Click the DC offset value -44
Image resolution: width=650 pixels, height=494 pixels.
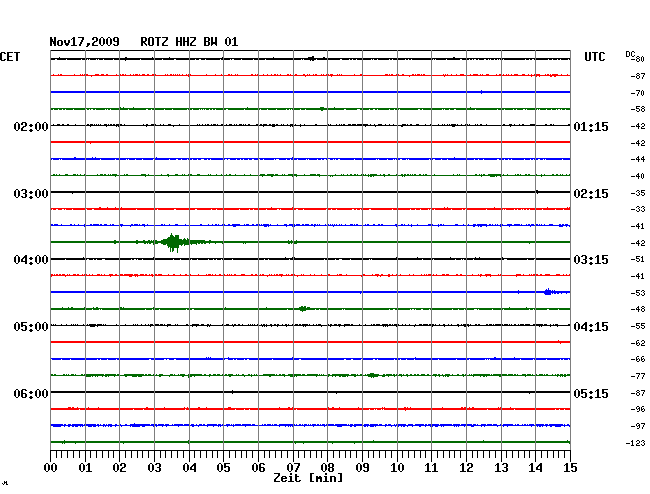coord(638,159)
